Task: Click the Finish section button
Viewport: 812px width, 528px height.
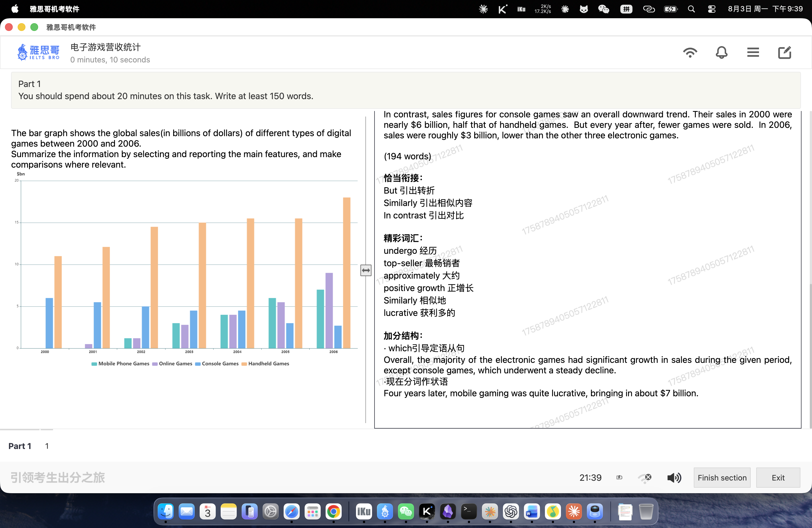Action: point(722,477)
